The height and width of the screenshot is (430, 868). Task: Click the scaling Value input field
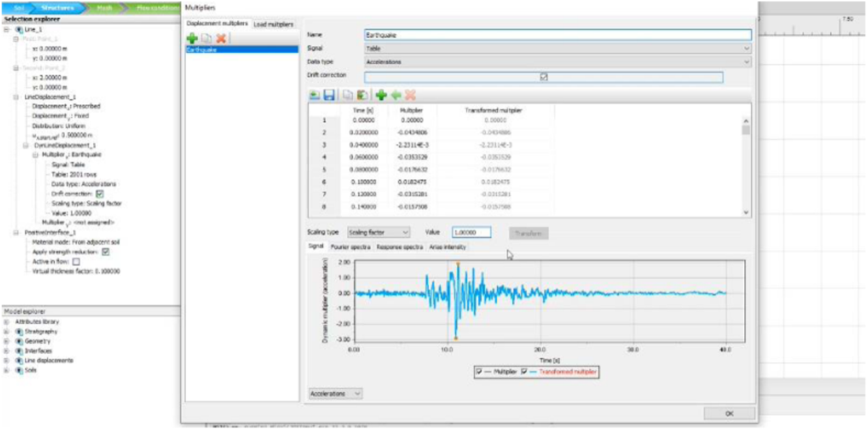tap(471, 233)
